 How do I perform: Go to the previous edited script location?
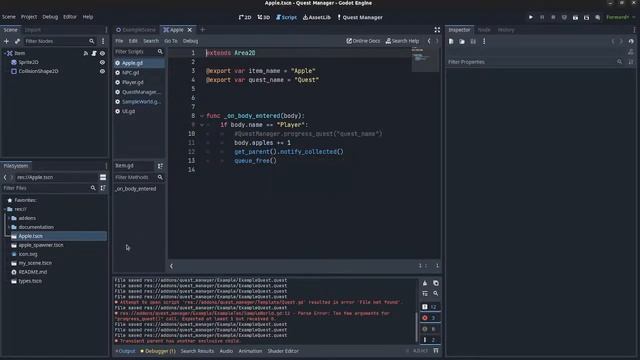(x=429, y=41)
